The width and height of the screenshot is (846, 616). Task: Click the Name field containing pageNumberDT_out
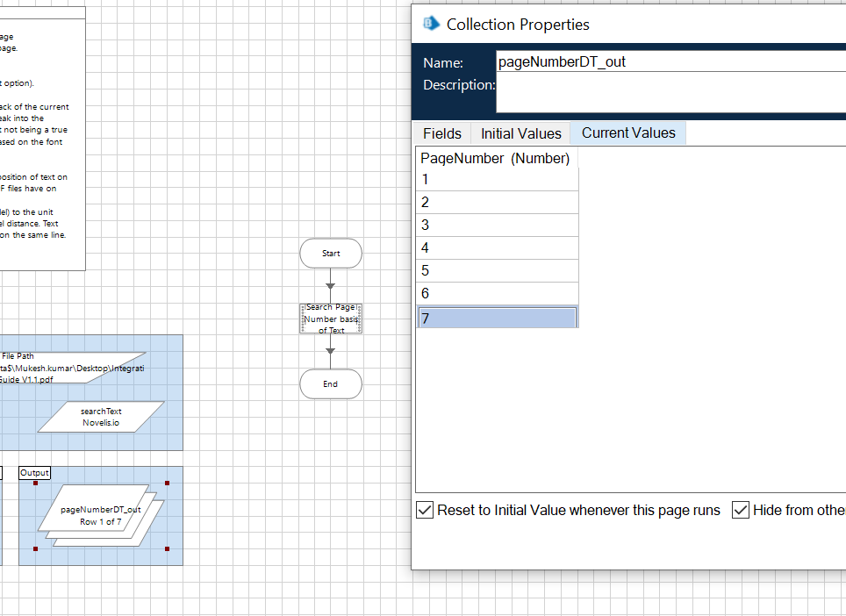tap(667, 62)
